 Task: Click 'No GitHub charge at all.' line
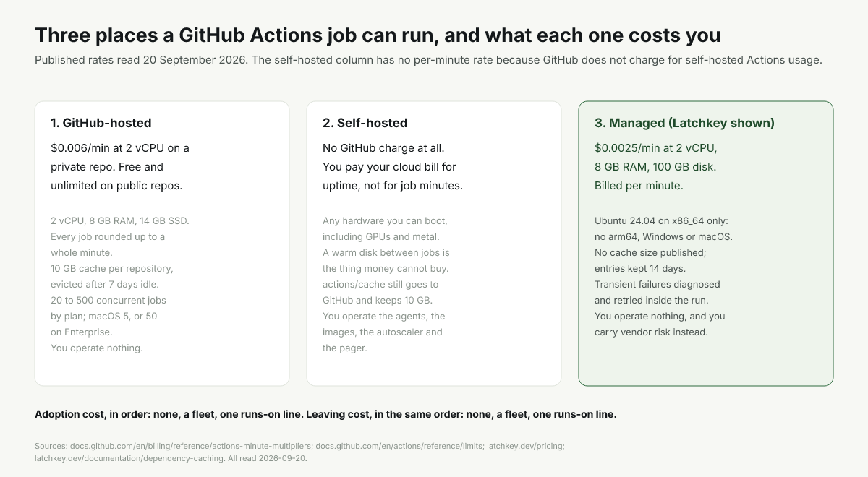coord(383,148)
